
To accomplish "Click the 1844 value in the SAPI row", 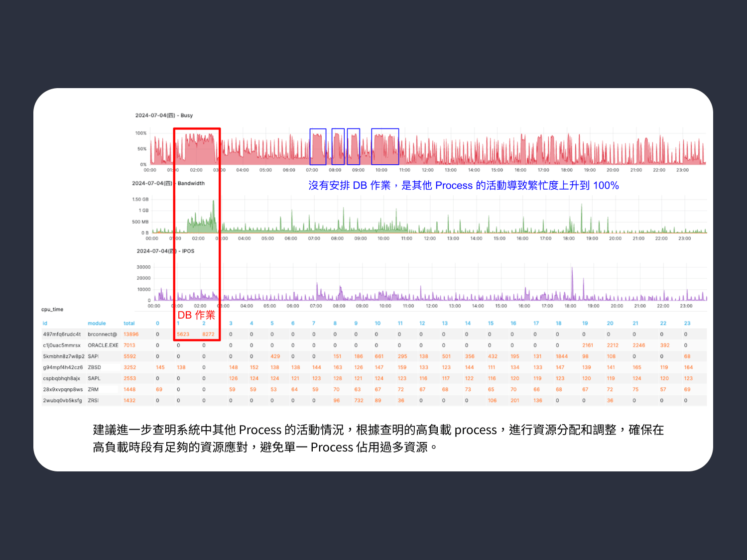I will point(562,356).
